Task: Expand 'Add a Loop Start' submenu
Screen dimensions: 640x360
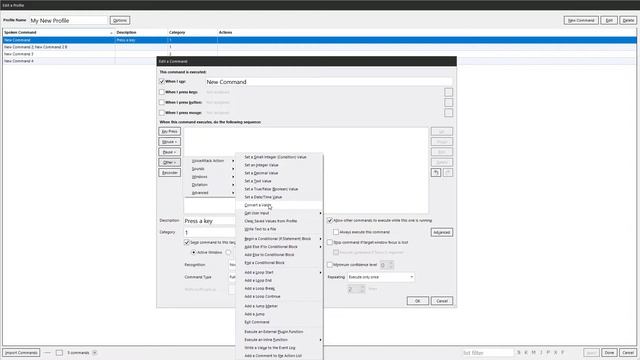Action: (x=279, y=273)
